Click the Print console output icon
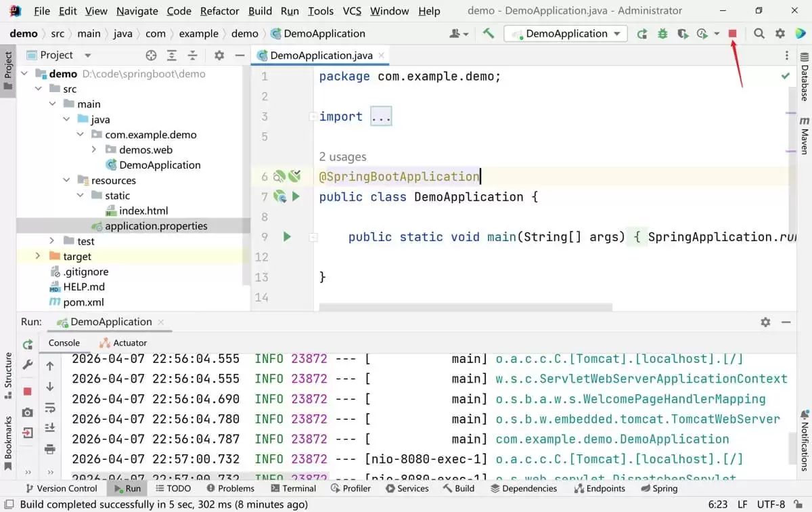Image resolution: width=812 pixels, height=512 pixels. [x=50, y=448]
